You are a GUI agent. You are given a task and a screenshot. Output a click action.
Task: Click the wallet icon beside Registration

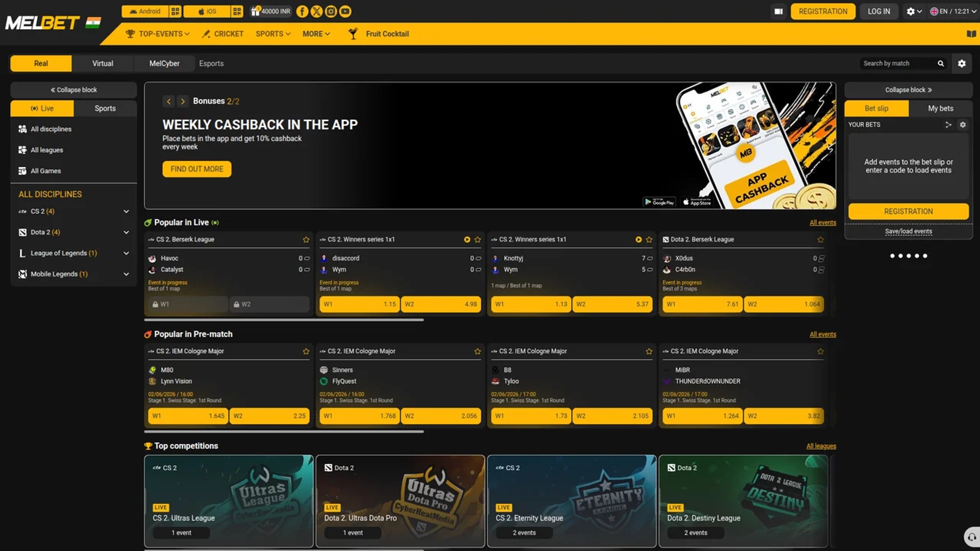point(779,11)
